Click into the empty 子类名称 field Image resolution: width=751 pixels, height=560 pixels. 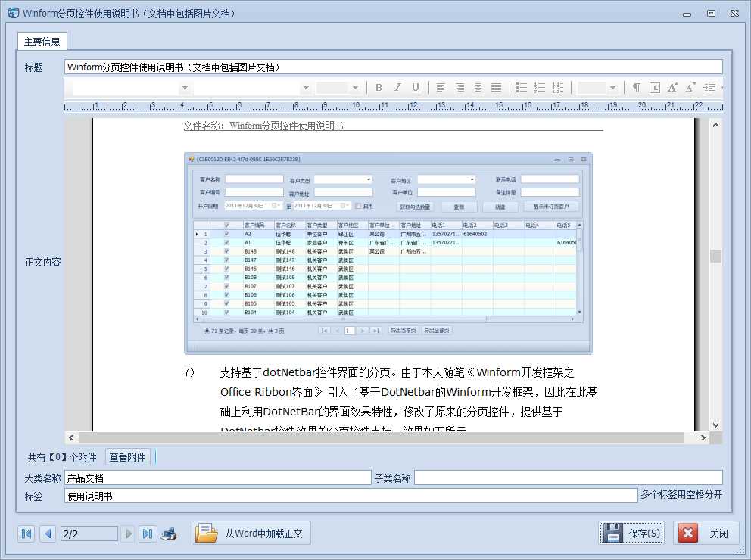click(569, 478)
